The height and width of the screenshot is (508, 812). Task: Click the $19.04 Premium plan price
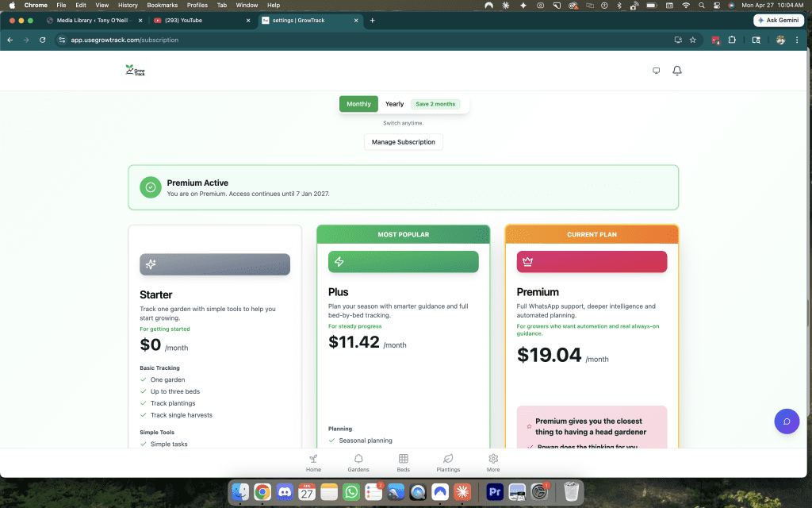[x=550, y=355]
